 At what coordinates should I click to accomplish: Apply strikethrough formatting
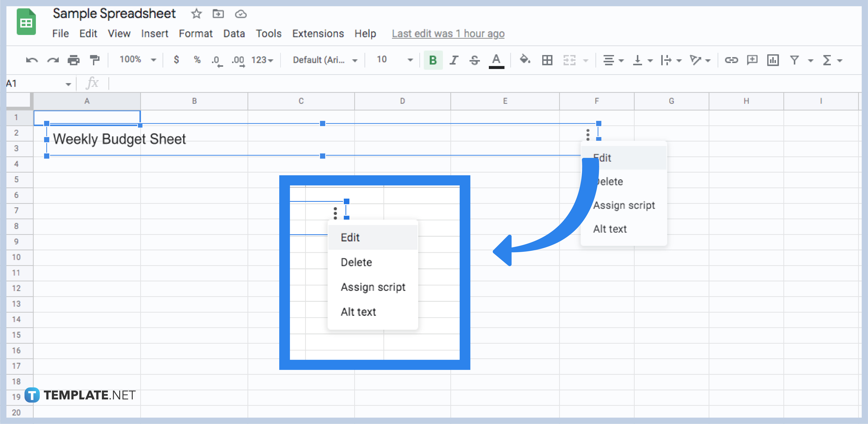(474, 60)
